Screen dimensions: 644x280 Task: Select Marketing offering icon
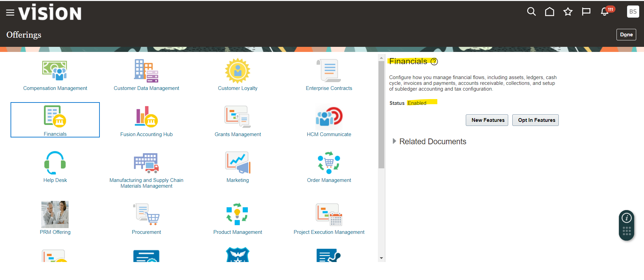[x=238, y=163]
